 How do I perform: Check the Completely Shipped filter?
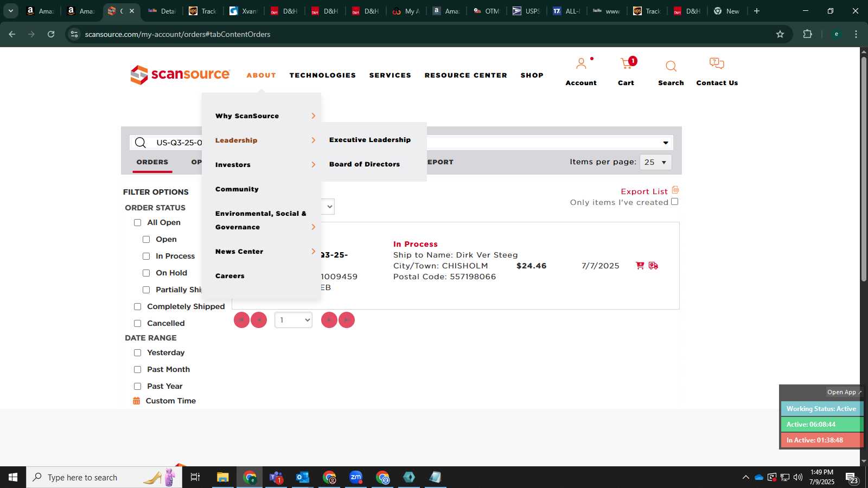point(137,306)
